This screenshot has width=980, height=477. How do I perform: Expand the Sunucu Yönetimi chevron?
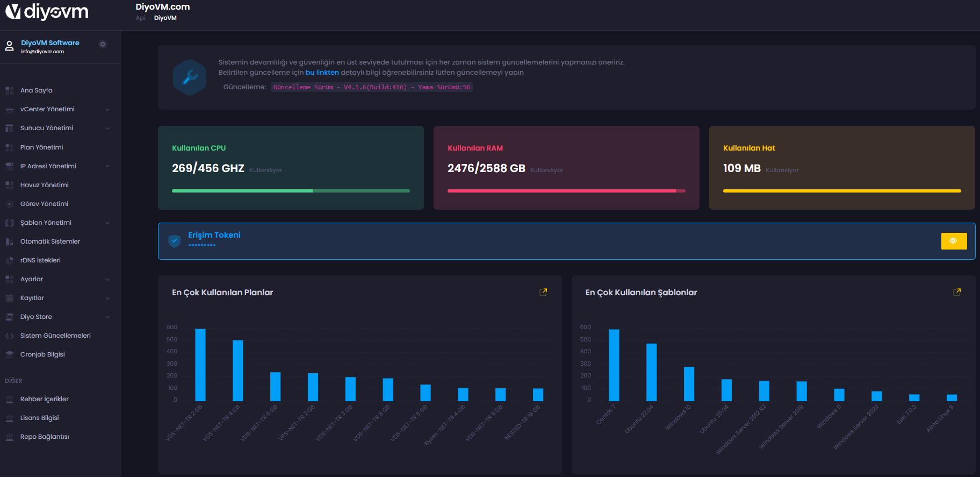tap(107, 129)
